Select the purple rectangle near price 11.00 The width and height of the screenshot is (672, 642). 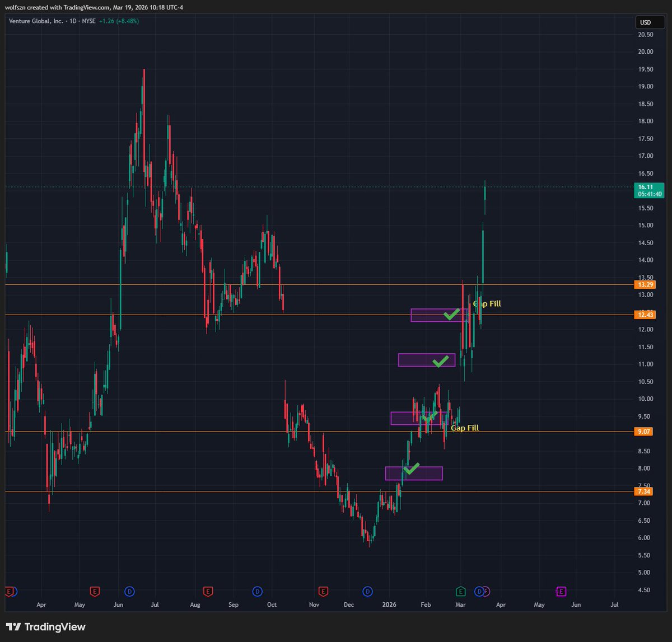tap(427, 360)
